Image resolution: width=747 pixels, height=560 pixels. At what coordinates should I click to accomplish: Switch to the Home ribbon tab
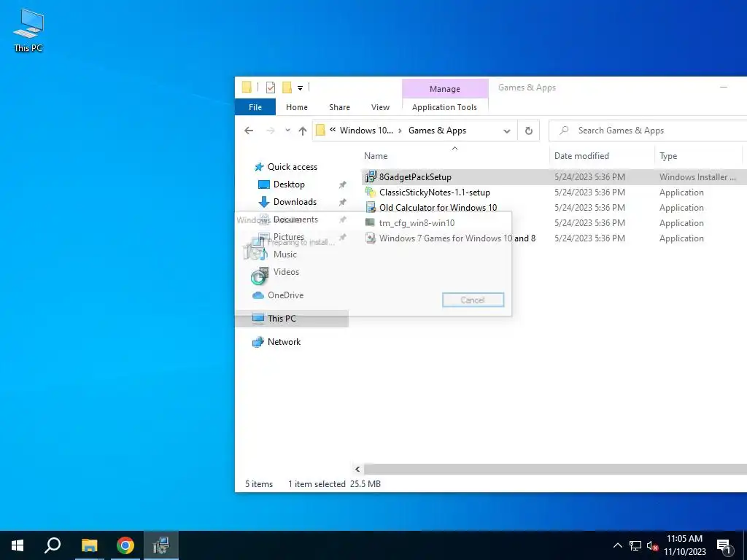click(297, 107)
